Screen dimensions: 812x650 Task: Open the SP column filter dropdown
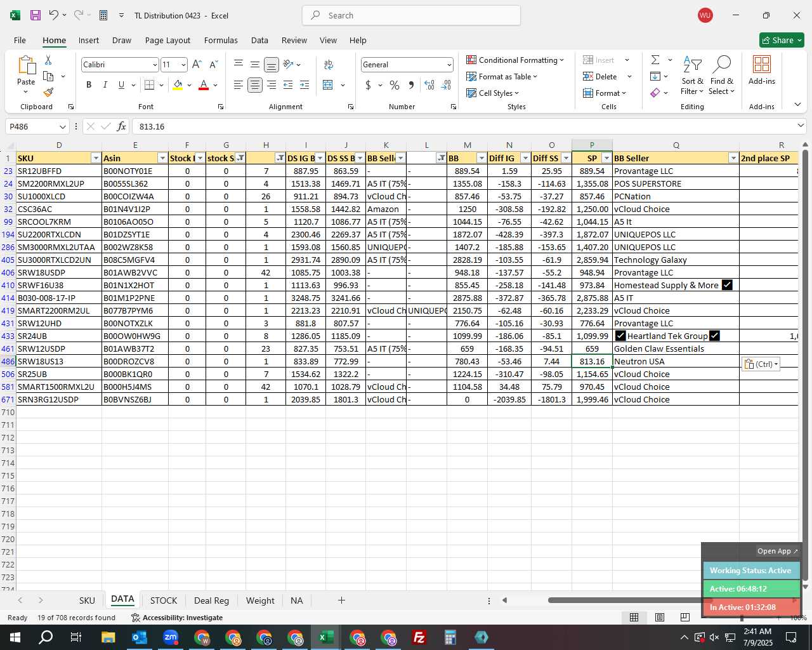coord(606,158)
